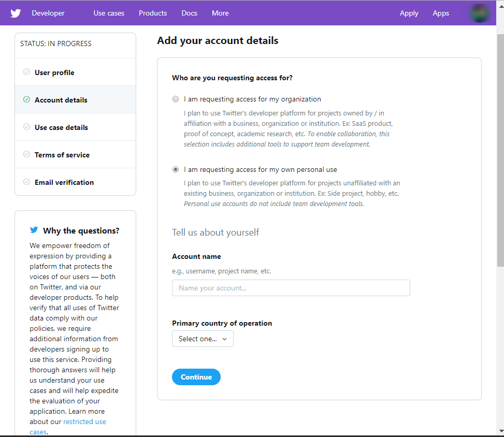The height and width of the screenshot is (437, 504).
Task: Click the Twitter bird logo in header
Action: pyautogui.click(x=16, y=13)
